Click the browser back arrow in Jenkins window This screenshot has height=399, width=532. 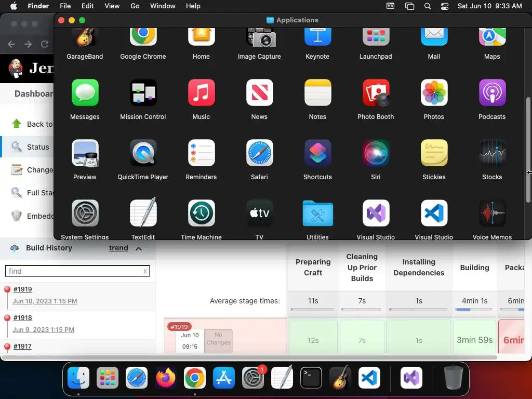click(11, 44)
